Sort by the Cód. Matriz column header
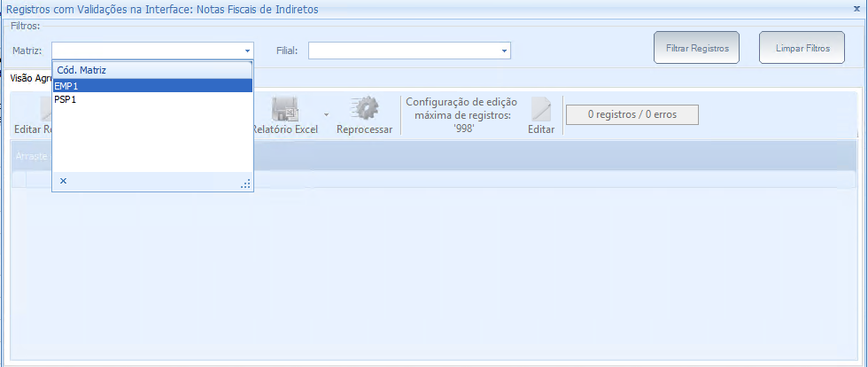Screen dimensions: 868x367 click(152, 70)
